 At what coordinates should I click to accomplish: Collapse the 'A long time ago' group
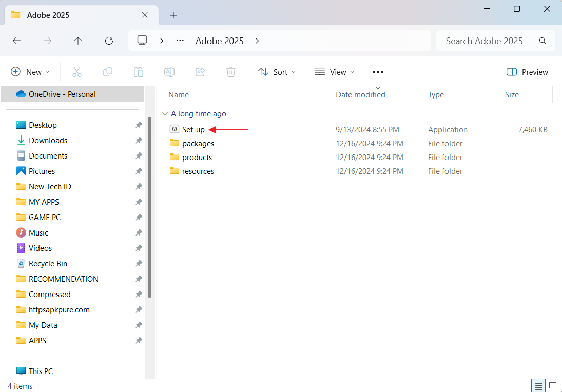pos(164,114)
